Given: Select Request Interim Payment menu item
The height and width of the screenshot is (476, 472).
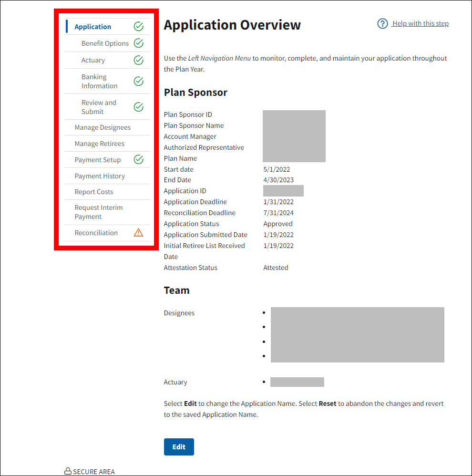Looking at the screenshot, I should click(x=99, y=212).
